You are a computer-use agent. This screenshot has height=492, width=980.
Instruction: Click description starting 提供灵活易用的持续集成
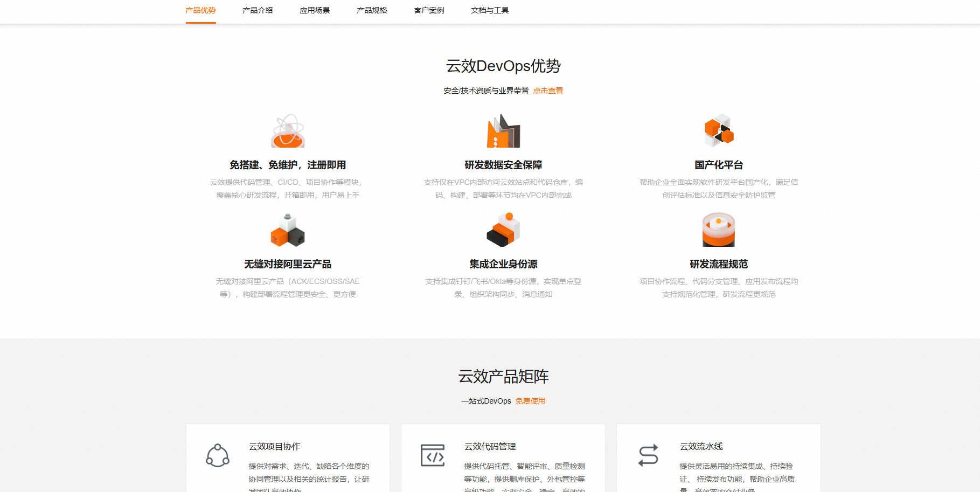[x=737, y=476]
